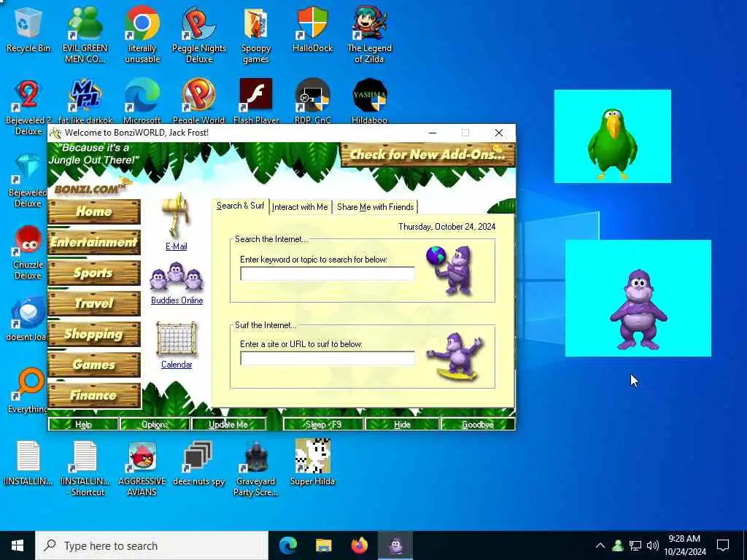Open the Windows Start menu
This screenshot has height=560, width=747.
[x=18, y=545]
